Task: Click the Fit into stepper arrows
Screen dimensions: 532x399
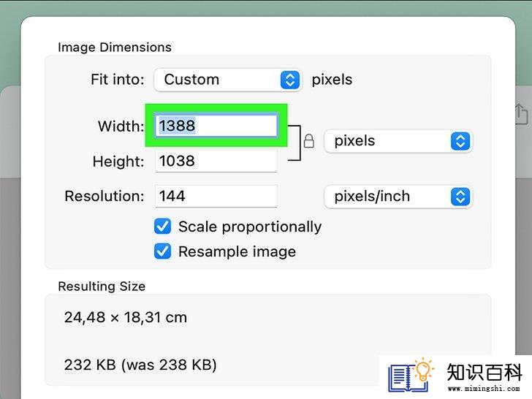Action: click(x=290, y=80)
